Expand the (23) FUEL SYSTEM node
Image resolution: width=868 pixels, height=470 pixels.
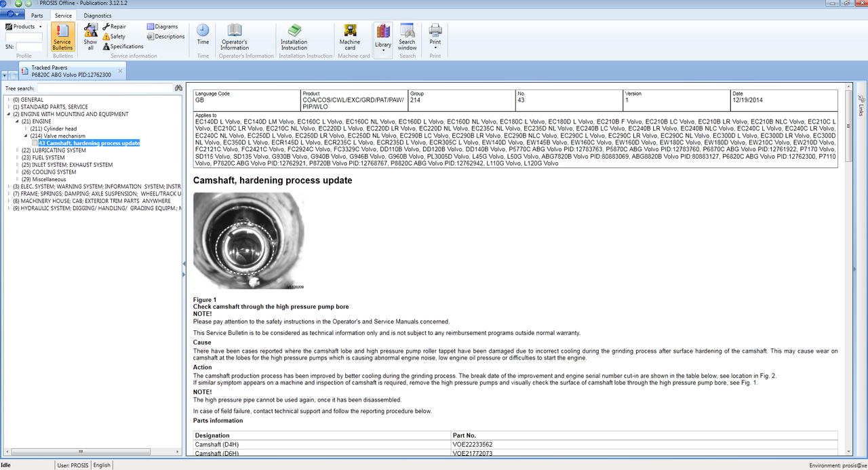(x=17, y=157)
